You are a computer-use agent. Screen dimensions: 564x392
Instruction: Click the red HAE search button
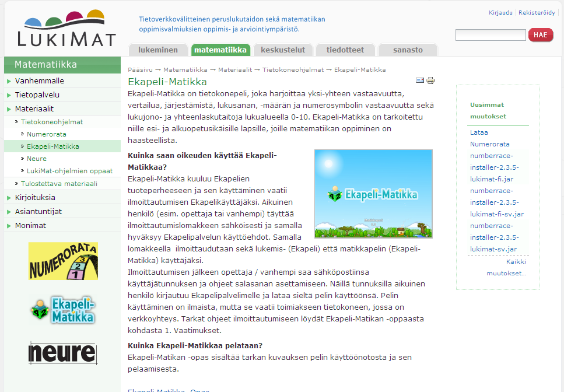[541, 35]
